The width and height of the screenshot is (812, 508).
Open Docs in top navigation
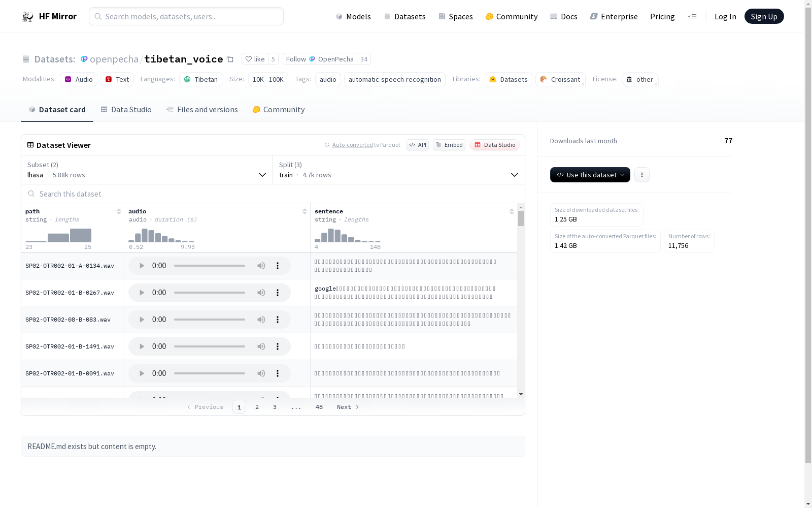[x=564, y=16]
